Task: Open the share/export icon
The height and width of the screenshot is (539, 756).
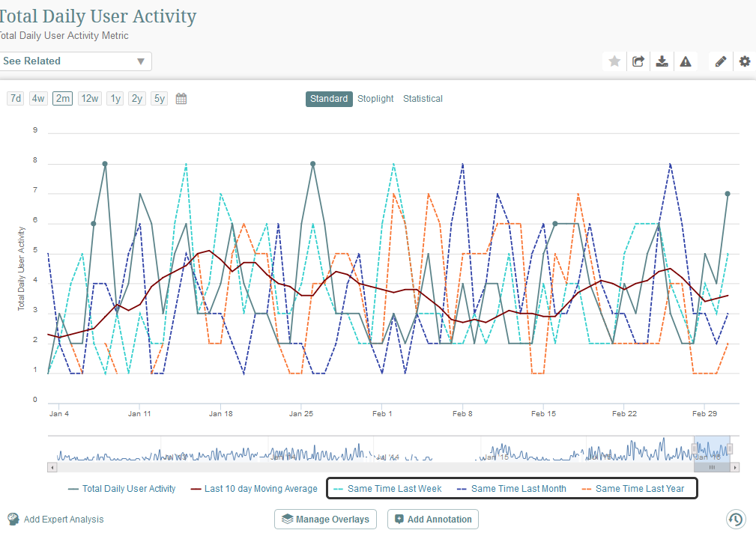Action: coord(638,61)
